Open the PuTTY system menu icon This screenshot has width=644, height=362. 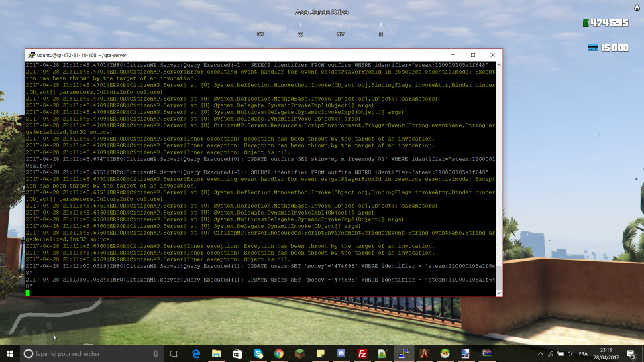(x=32, y=55)
